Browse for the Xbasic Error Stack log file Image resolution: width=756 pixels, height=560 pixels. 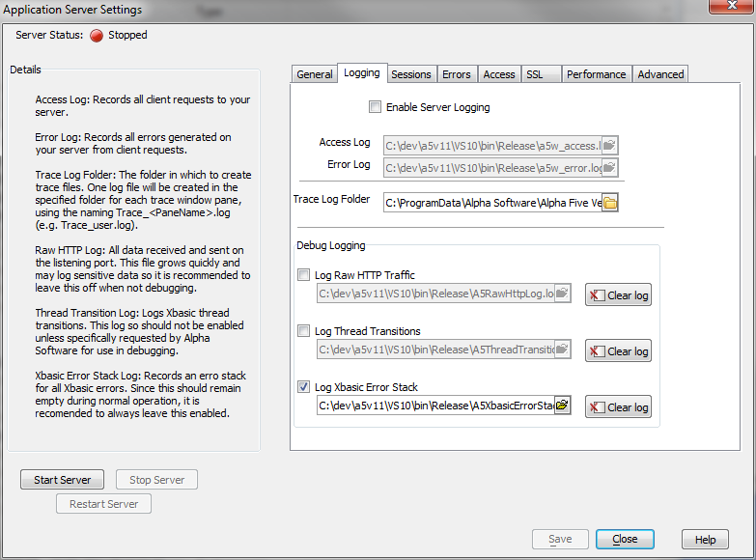[562, 405]
